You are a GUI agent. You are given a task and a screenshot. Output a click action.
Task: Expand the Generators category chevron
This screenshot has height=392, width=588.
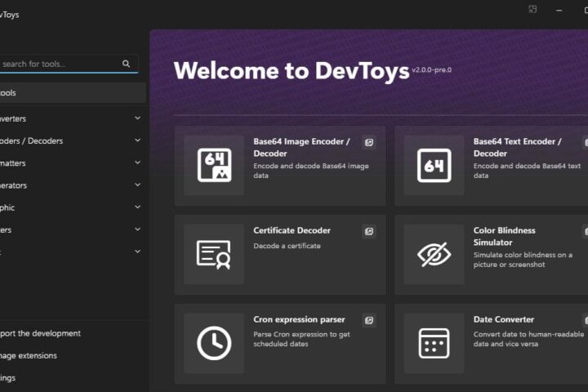pyautogui.click(x=138, y=185)
